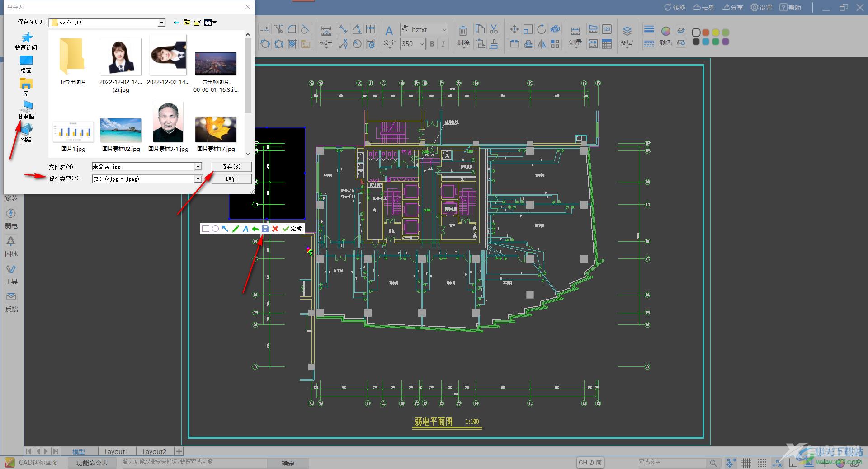Switch to the Layout2 tab
This screenshot has height=469, width=868.
(154, 451)
